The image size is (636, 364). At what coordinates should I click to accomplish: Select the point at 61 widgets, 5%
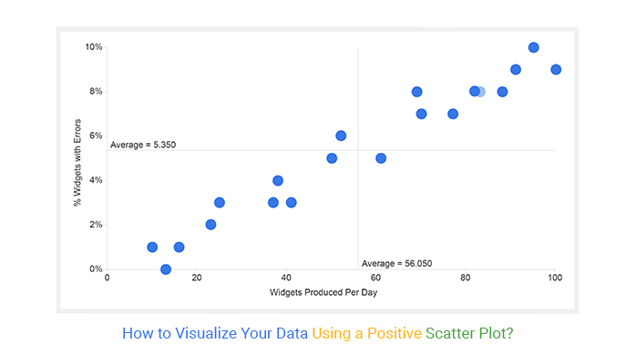click(381, 158)
